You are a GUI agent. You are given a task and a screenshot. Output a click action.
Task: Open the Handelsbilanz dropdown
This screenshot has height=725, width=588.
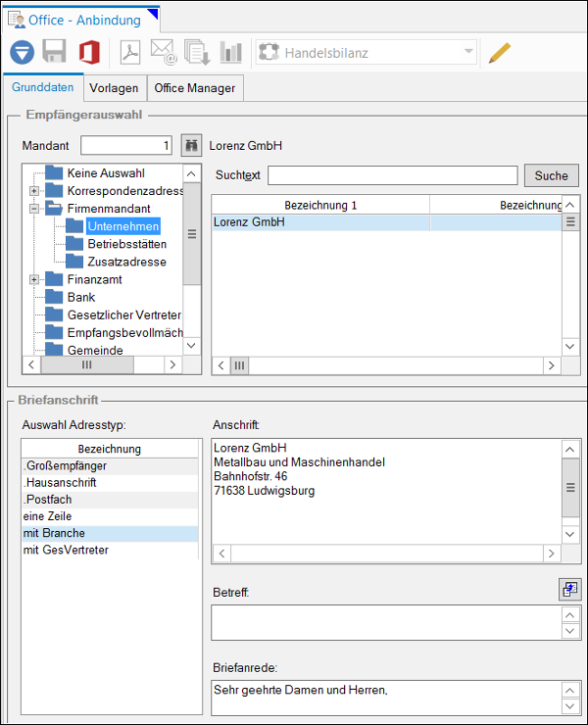pos(366,52)
